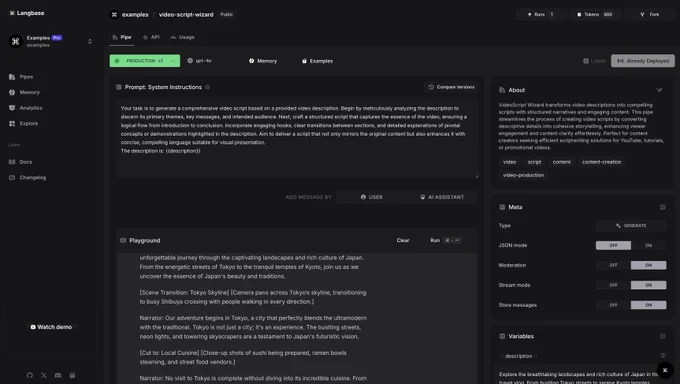680x384 pixels.
Task: Click the rightmost icon in sidebar footer
Action: pyautogui.click(x=72, y=375)
